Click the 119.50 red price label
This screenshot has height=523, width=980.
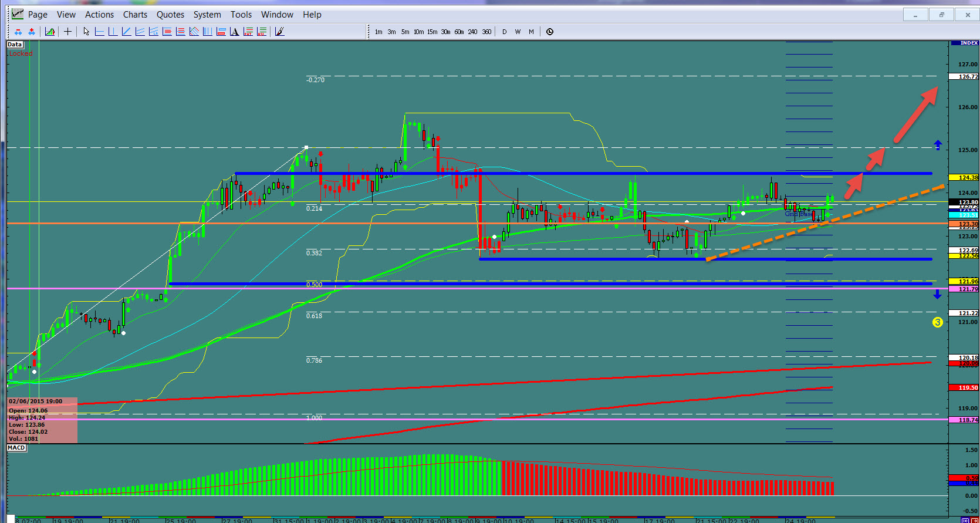[x=964, y=387]
